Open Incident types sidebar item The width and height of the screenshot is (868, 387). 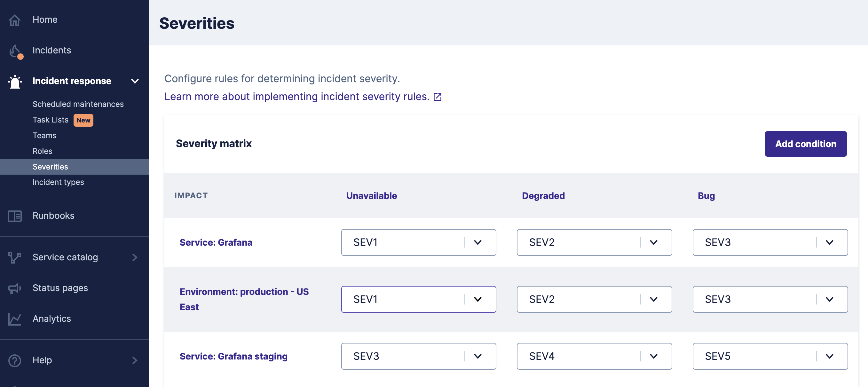coord(58,182)
